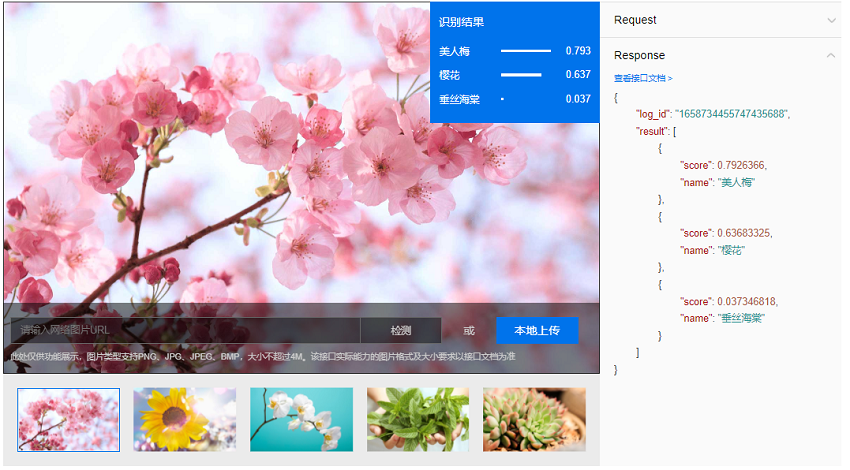Choose the succulent plant thumbnail
Image resolution: width=850 pixels, height=470 pixels.
tap(534, 419)
